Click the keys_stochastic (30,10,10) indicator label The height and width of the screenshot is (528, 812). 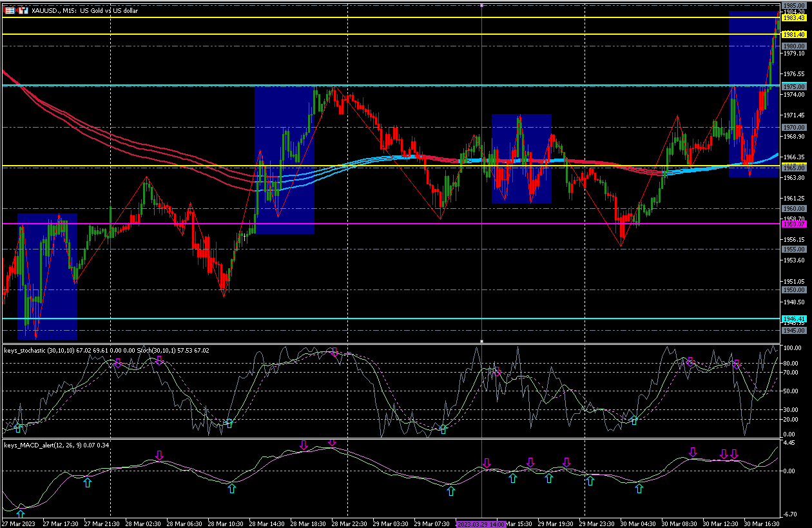39,350
